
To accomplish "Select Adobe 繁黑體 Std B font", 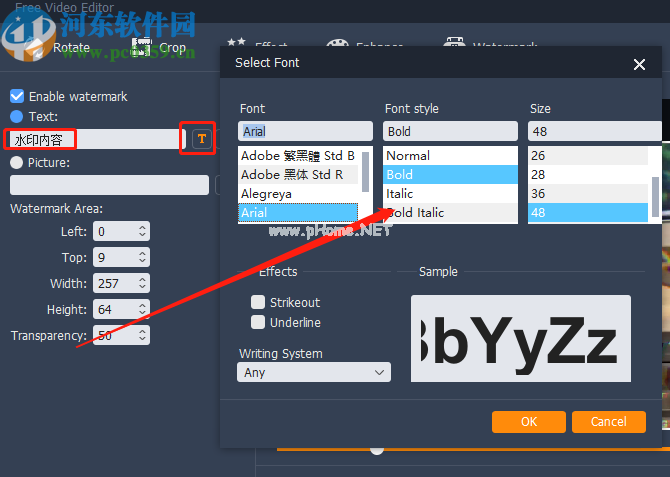I will point(298,156).
